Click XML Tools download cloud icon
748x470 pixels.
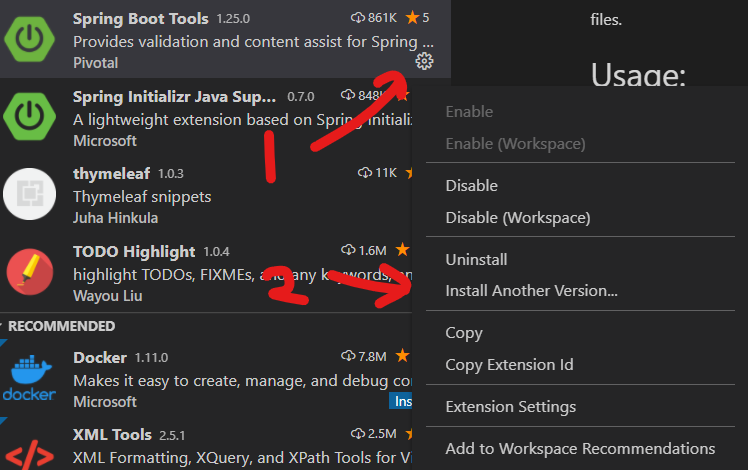(357, 434)
